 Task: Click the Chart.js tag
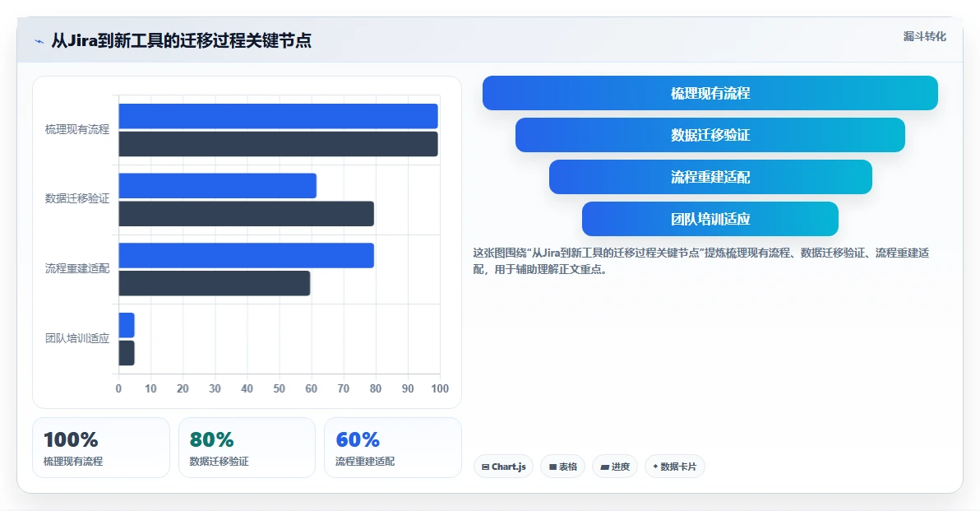(504, 467)
